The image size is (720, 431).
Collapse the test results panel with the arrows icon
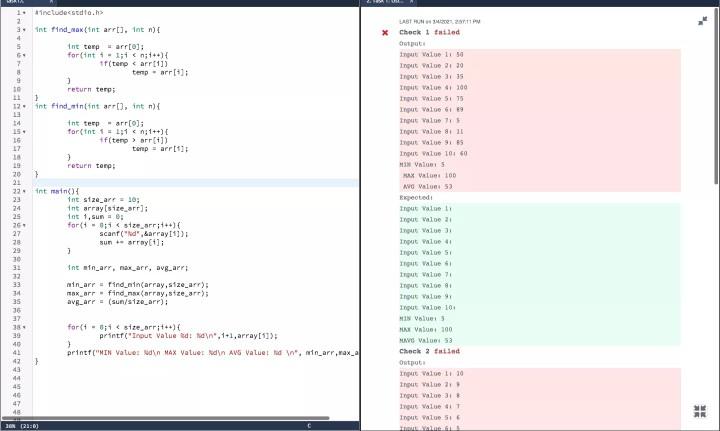pyautogui.click(x=702, y=21)
